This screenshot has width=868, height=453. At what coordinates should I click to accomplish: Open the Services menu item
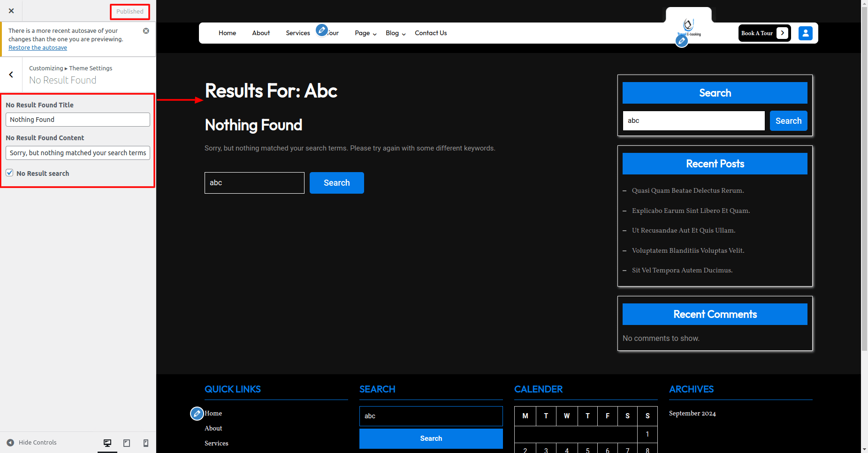tap(298, 33)
